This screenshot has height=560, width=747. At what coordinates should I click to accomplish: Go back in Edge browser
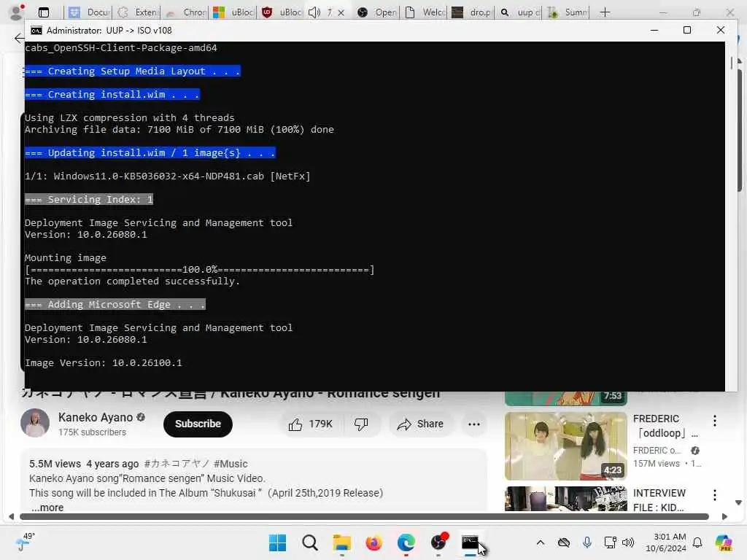click(x=19, y=38)
